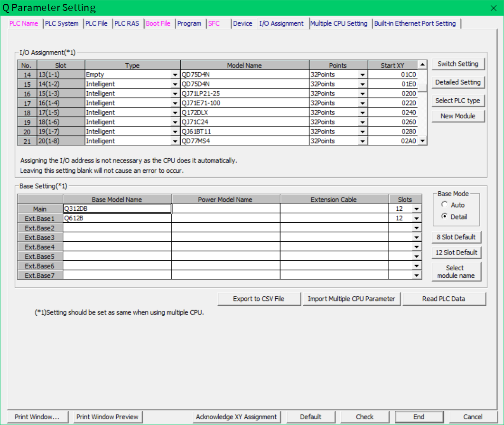Apply the 12 Slot Default setting

(456, 252)
